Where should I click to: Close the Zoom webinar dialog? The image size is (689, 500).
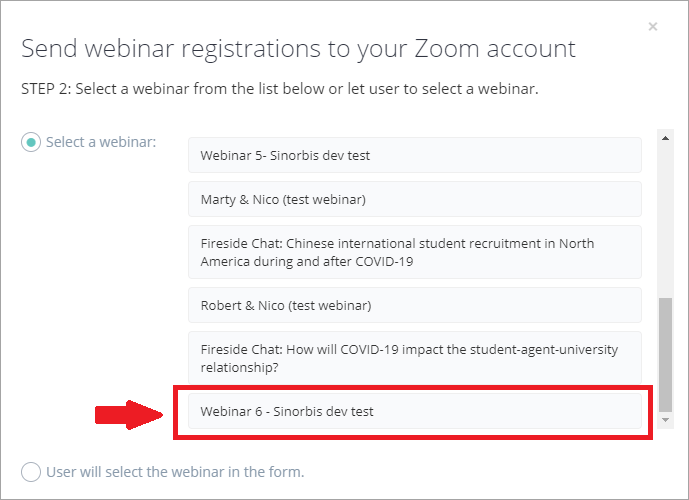pos(653,27)
